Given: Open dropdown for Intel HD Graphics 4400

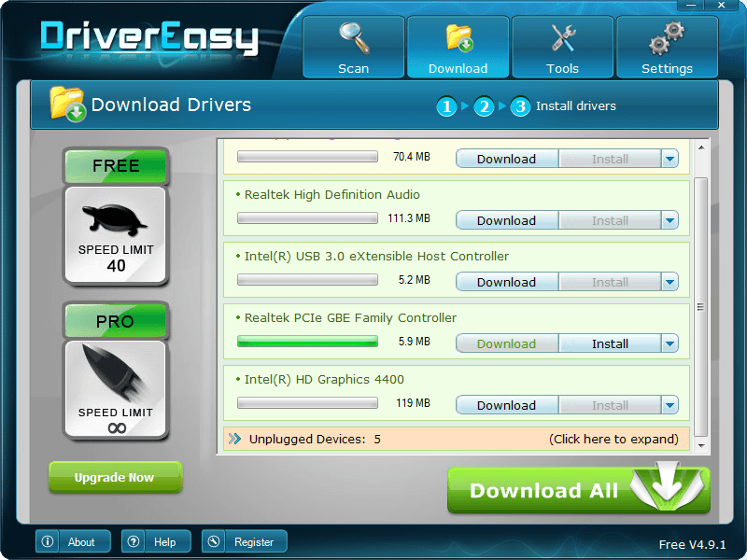Looking at the screenshot, I should tap(669, 405).
